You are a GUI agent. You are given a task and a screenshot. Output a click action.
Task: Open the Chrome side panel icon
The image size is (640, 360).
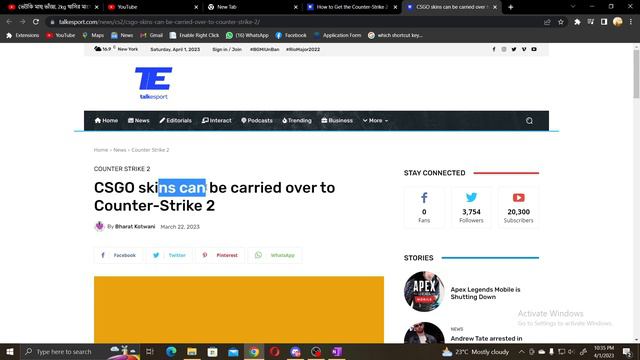pyautogui.click(x=604, y=22)
